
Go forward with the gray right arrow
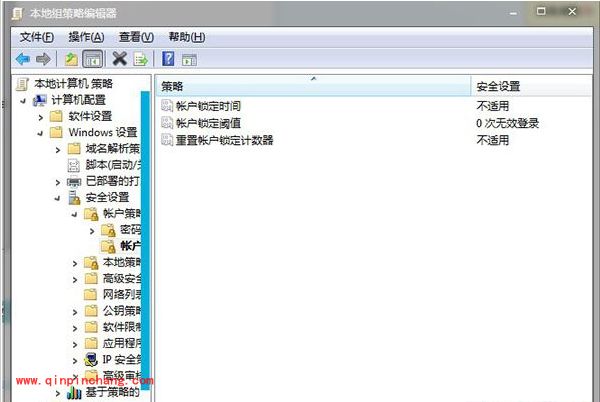[43, 59]
